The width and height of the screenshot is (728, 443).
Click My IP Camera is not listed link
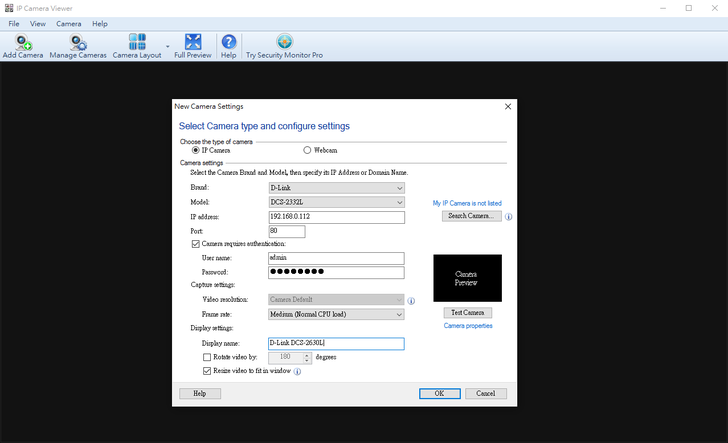[x=467, y=203]
